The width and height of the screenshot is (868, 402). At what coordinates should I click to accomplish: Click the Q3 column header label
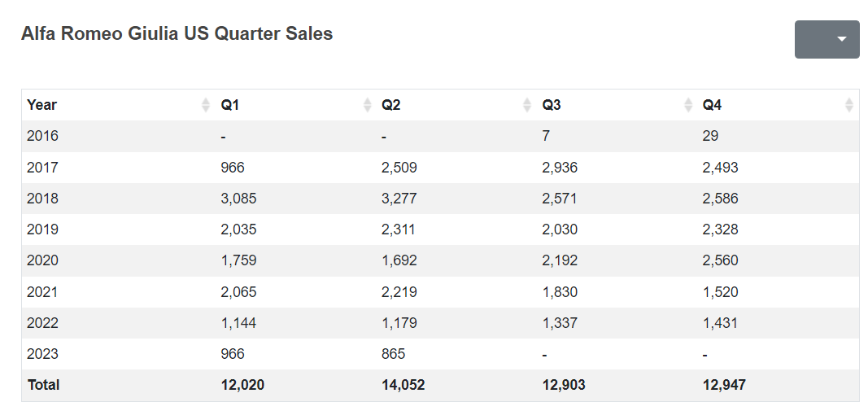click(552, 105)
